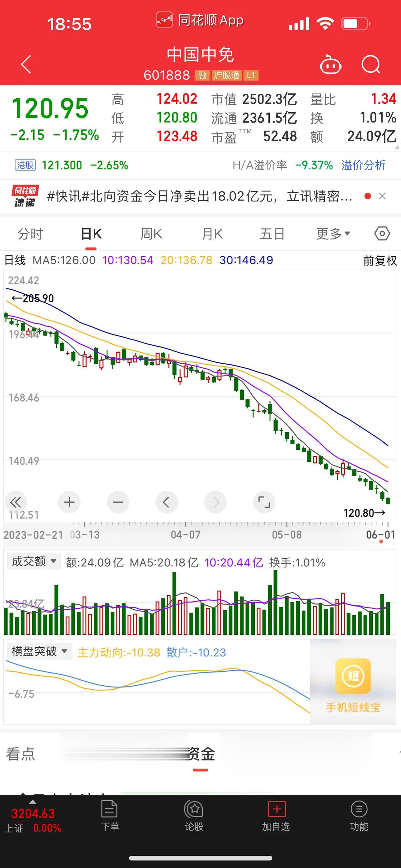Tap the 额:24.09亿 label
This screenshot has width=401, height=868.
(95, 562)
